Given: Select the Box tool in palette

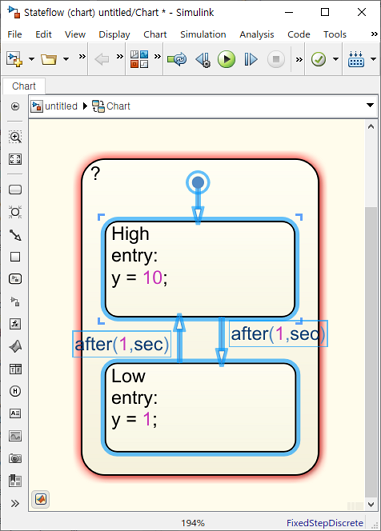Looking at the screenshot, I should click(15, 257).
